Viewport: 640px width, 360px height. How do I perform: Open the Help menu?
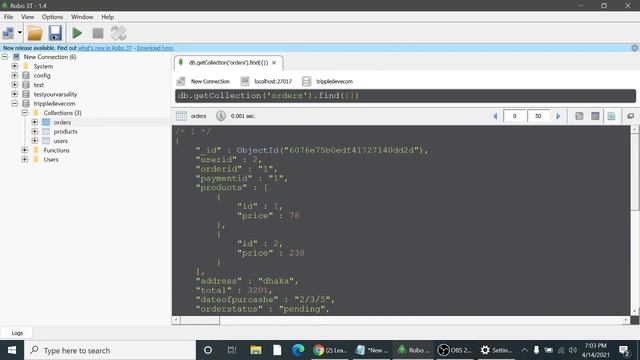107,17
